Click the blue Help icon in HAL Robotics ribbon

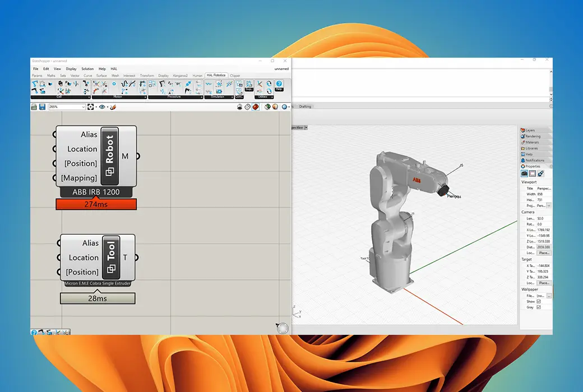coord(279,84)
